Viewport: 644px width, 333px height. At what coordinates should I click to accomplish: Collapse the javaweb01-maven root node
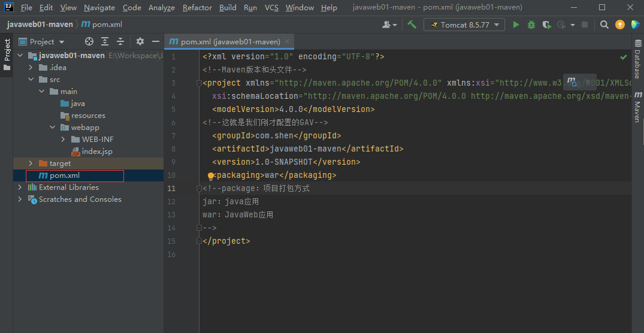tap(20, 56)
